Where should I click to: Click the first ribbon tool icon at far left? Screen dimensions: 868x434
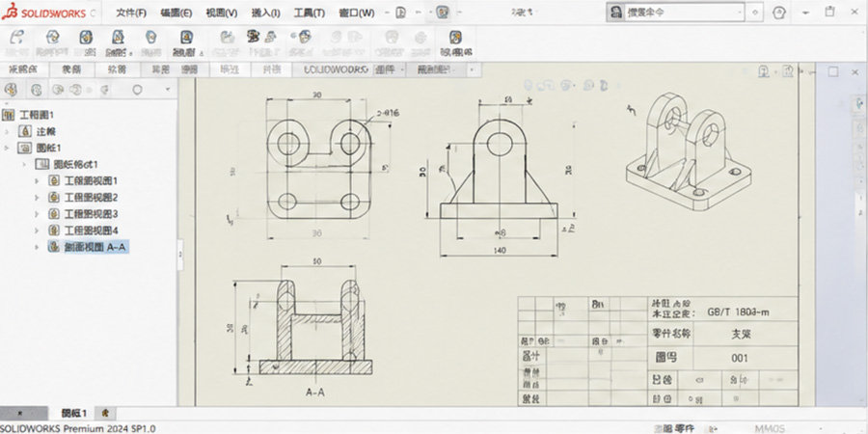pos(17,38)
